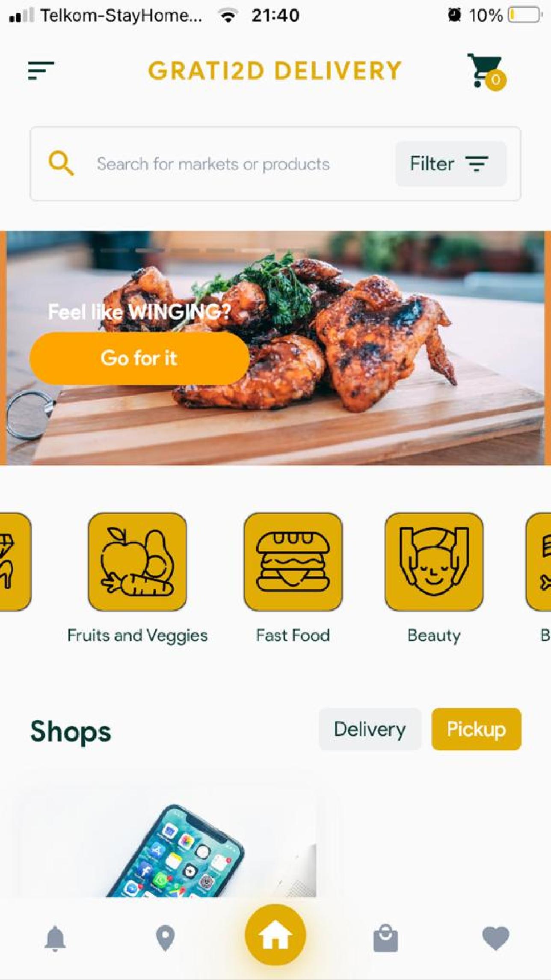Select the Fast Food burger icon
Image resolution: width=551 pixels, height=980 pixels.
293,561
